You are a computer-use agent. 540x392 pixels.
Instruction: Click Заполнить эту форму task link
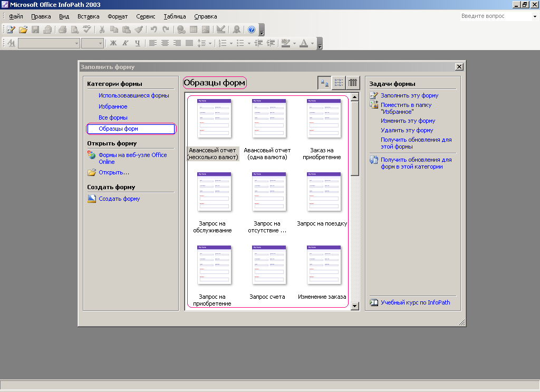pyautogui.click(x=409, y=96)
